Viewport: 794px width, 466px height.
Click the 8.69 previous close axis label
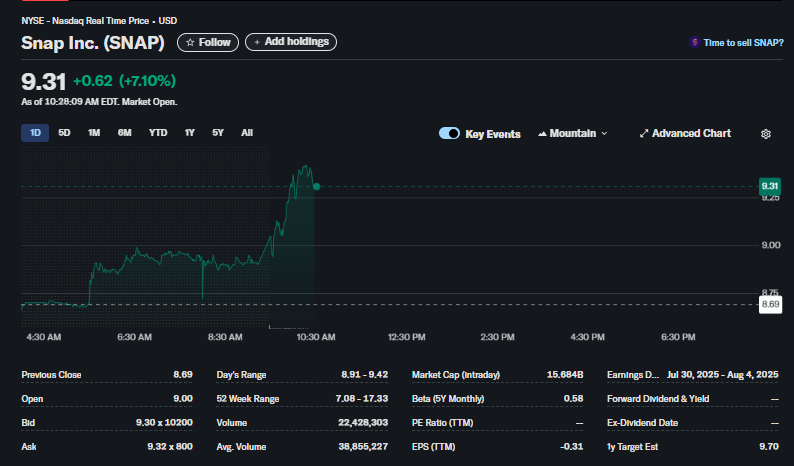point(770,304)
